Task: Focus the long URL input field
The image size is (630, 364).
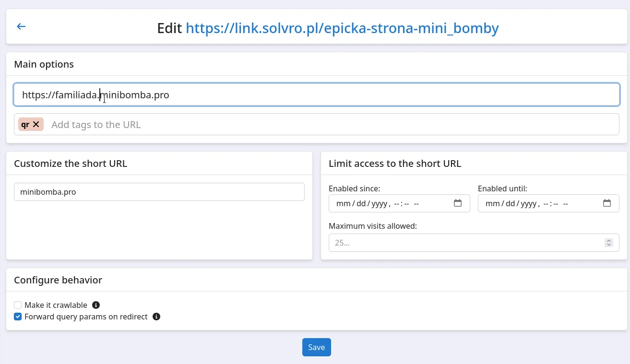Action: click(336, 95)
